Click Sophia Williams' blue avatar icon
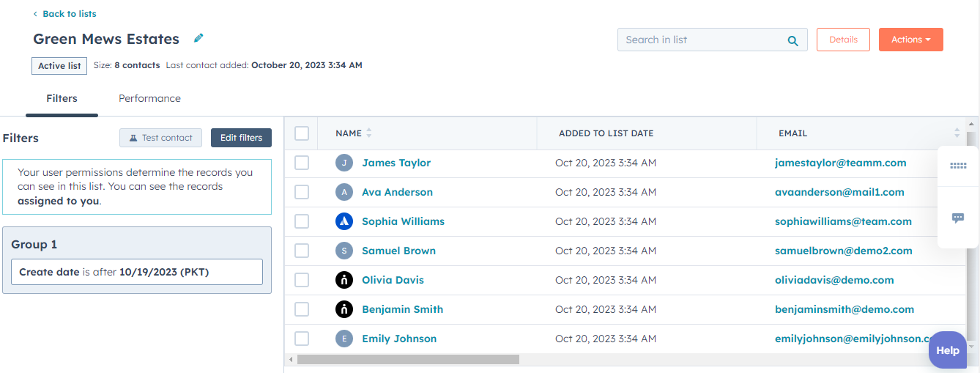 pyautogui.click(x=344, y=221)
